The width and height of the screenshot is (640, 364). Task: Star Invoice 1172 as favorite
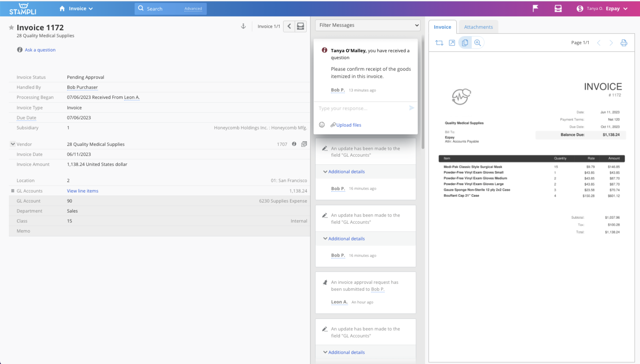tap(11, 27)
